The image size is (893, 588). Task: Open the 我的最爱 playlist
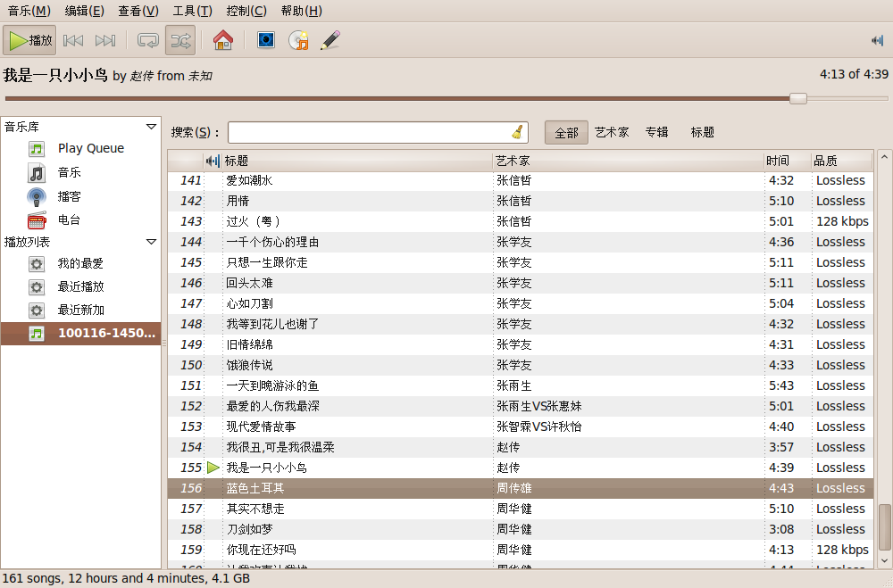[81, 263]
